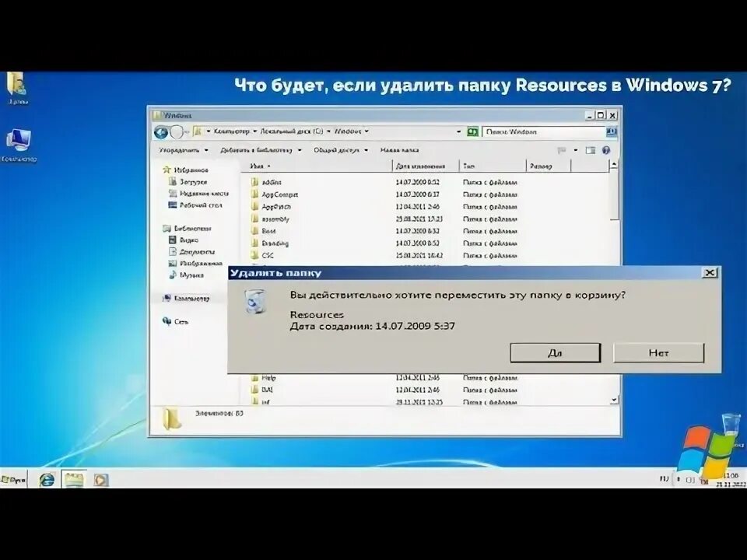The image size is (747, 560).
Task: Select the addins folder icon
Action: tap(255, 182)
